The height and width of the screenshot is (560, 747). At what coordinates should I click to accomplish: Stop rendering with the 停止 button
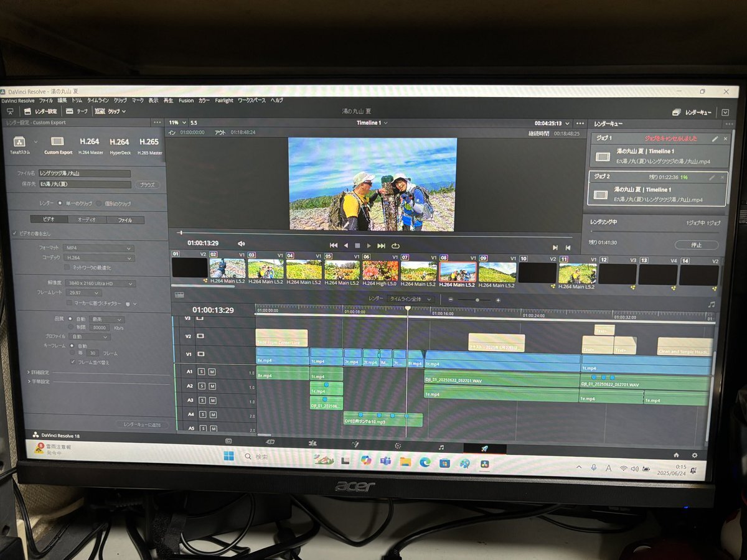[697, 245]
